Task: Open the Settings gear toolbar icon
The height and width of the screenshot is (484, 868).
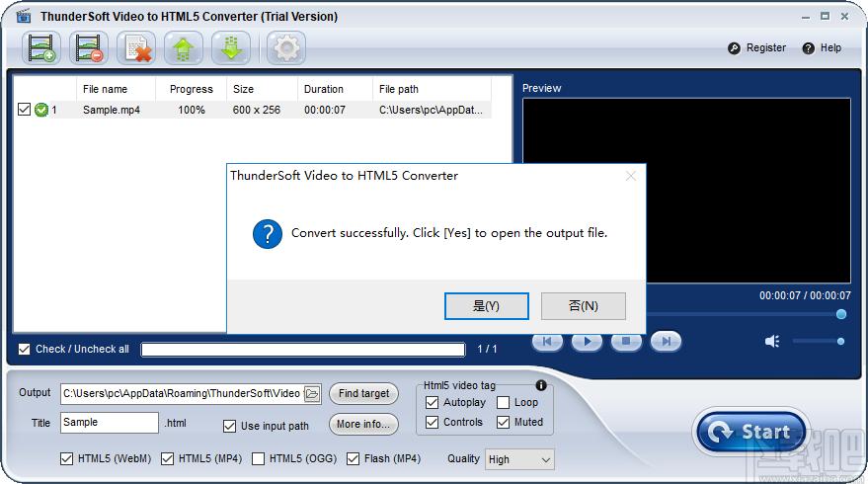Action: coord(286,48)
